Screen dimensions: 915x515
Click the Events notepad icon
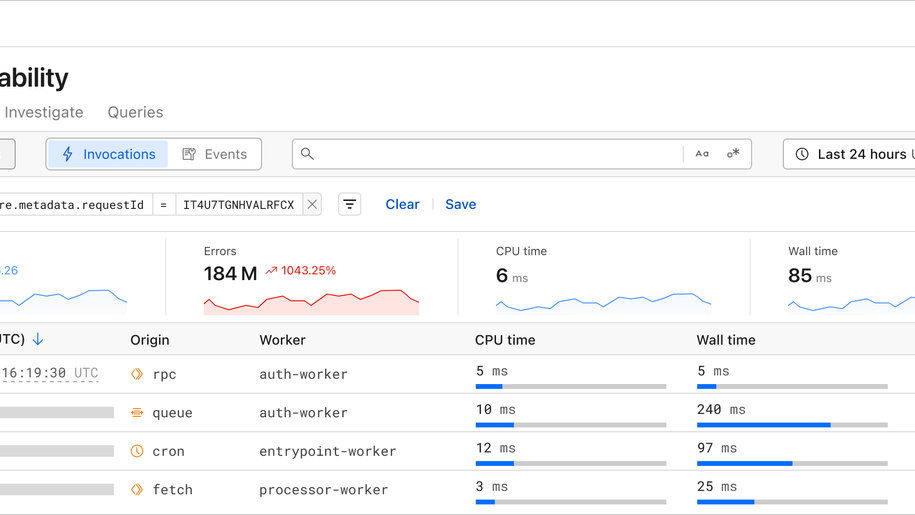click(189, 154)
